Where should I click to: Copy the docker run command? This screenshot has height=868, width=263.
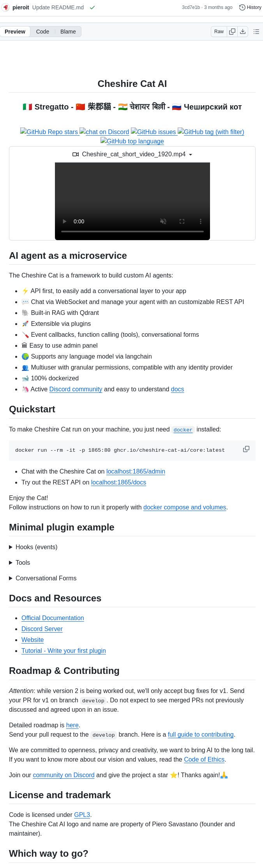[246, 449]
